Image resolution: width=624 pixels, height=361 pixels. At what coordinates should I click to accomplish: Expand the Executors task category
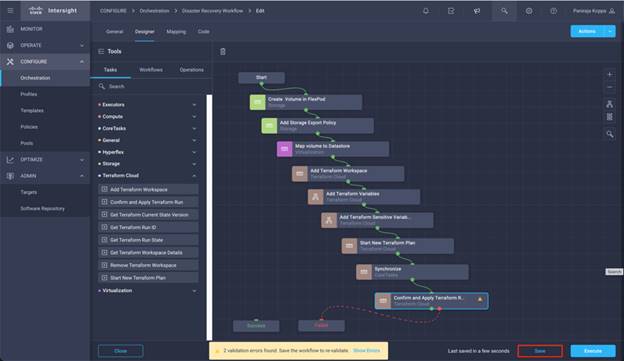point(194,105)
